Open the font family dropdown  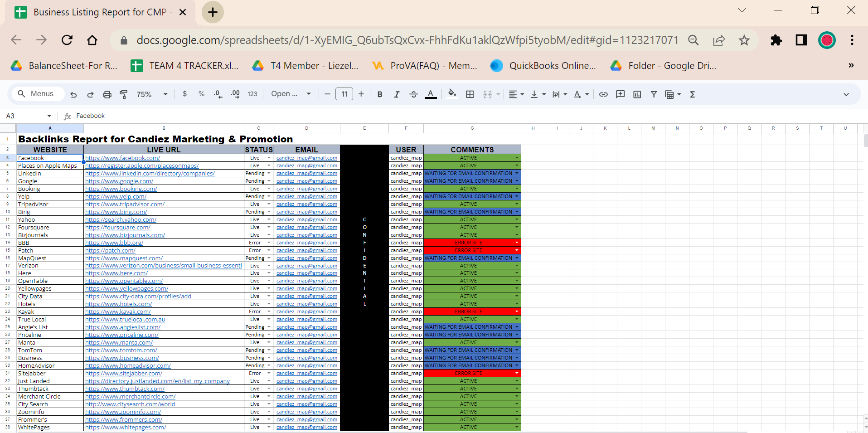click(291, 94)
